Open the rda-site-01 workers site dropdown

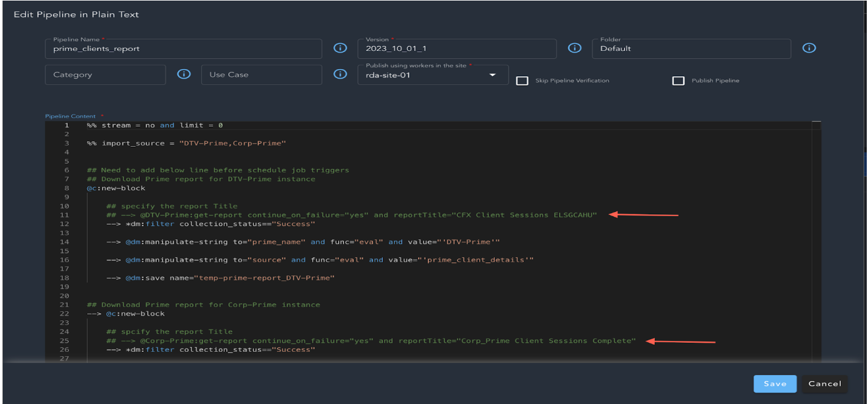tap(493, 75)
